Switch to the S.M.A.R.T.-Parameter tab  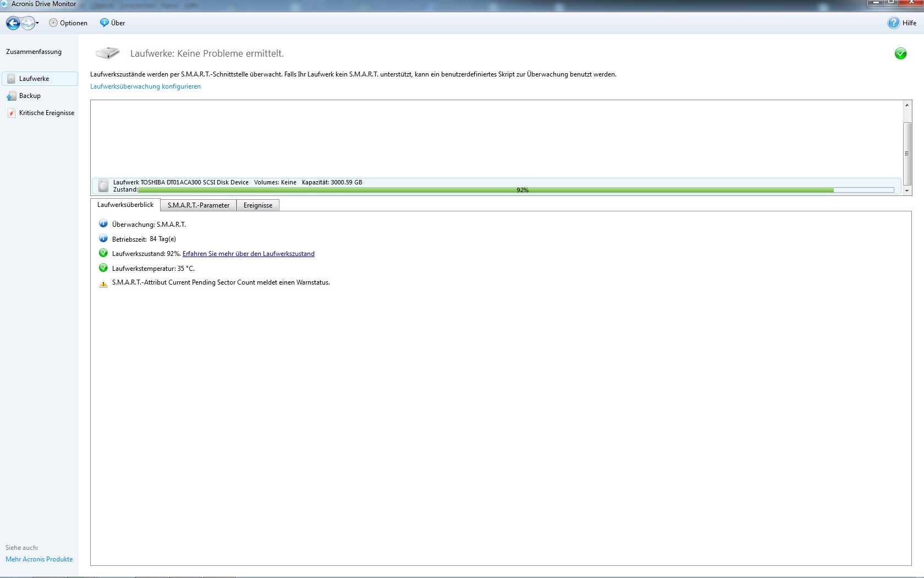[x=199, y=205]
